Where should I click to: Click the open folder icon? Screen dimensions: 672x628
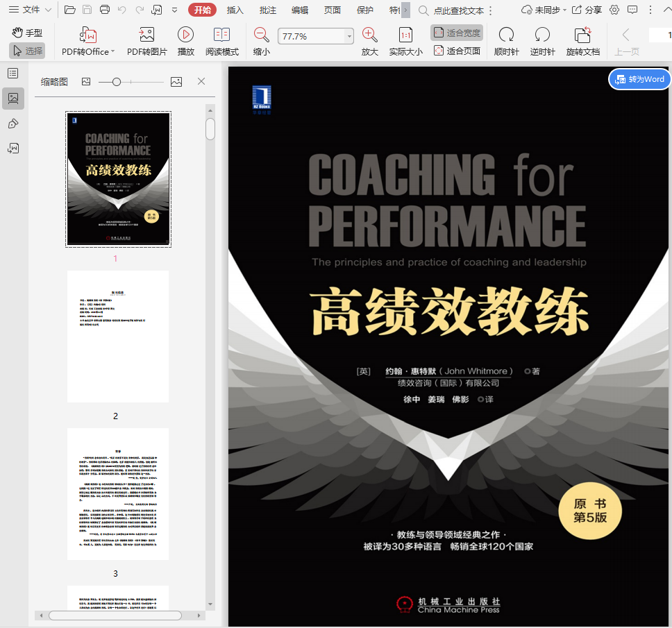[x=70, y=10]
